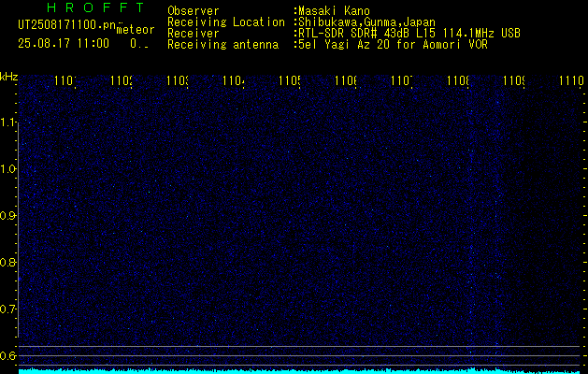Click the 0.9 kHz frequency axis label
Screen dimensions: 588x374
pos(8,215)
